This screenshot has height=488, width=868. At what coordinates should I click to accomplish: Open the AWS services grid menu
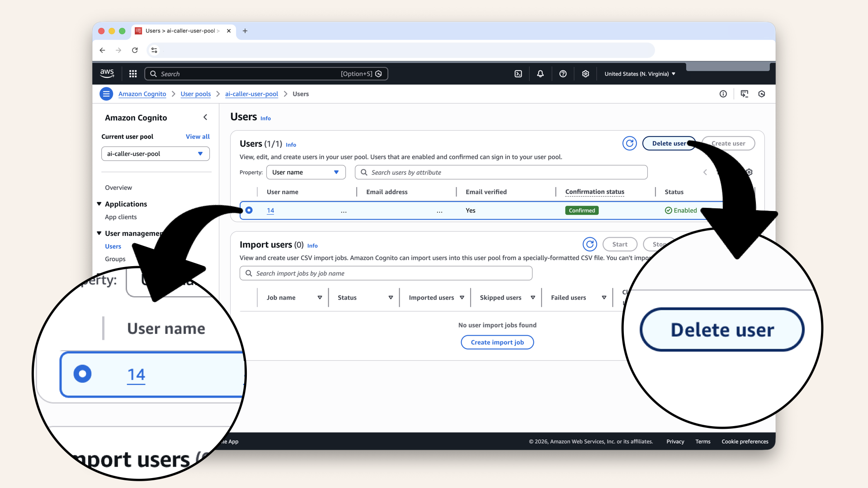(x=133, y=74)
